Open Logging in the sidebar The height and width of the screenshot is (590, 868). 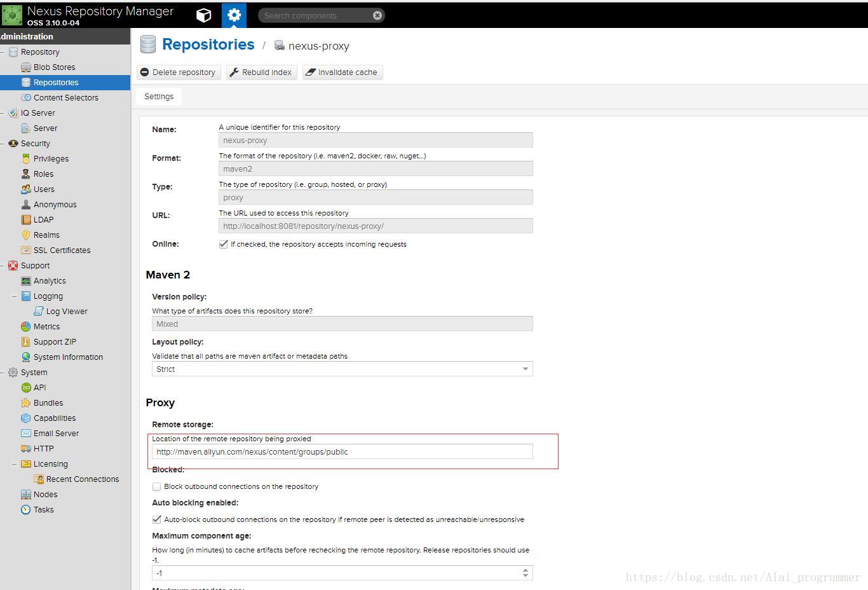pyautogui.click(x=48, y=296)
